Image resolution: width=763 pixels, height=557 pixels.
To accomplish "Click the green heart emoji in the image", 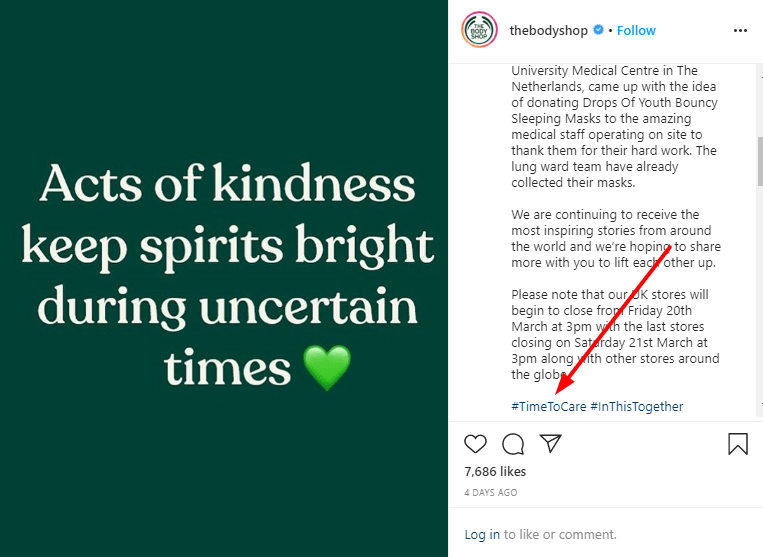I will coord(326,369).
